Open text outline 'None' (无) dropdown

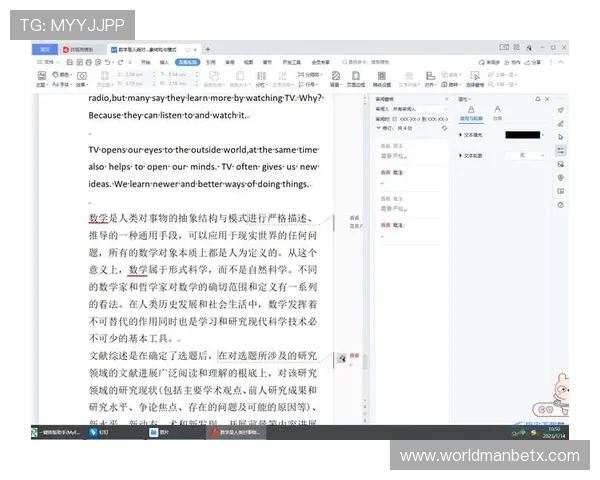coord(525,155)
